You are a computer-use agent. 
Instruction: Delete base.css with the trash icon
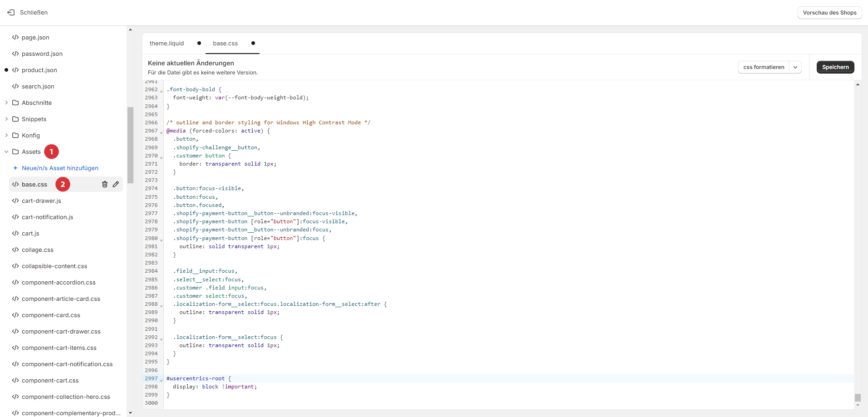105,184
